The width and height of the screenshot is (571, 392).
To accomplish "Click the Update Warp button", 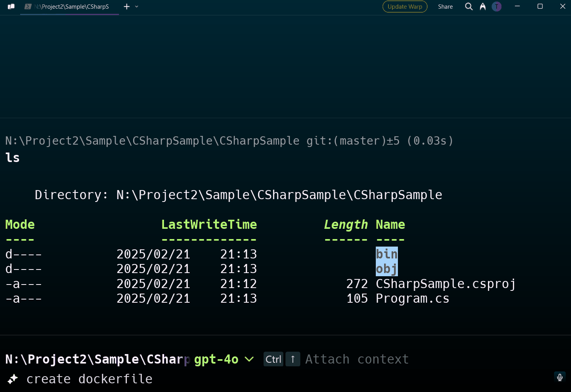I will tap(405, 7).
